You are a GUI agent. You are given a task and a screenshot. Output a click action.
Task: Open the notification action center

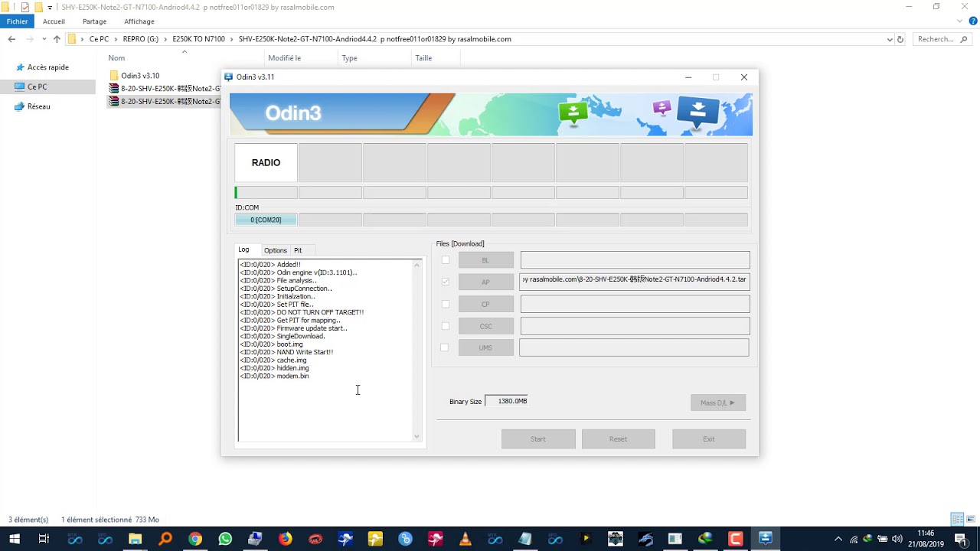961,539
